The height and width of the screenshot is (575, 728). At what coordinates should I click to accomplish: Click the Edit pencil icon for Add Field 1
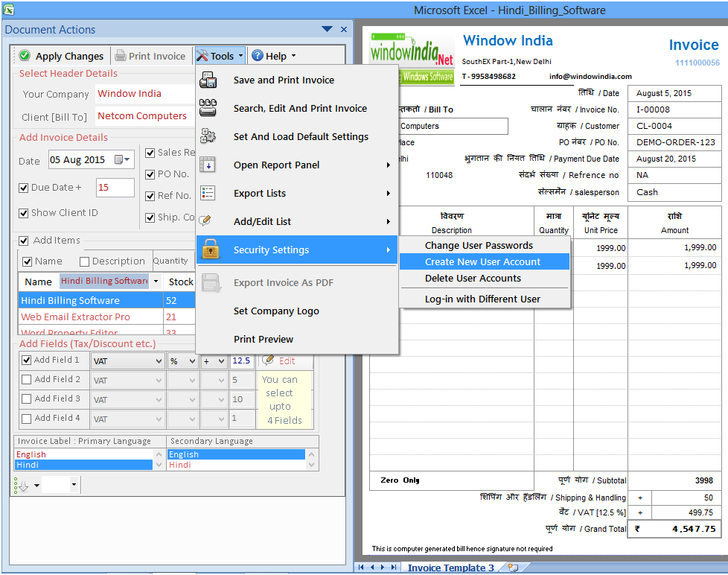click(x=267, y=360)
